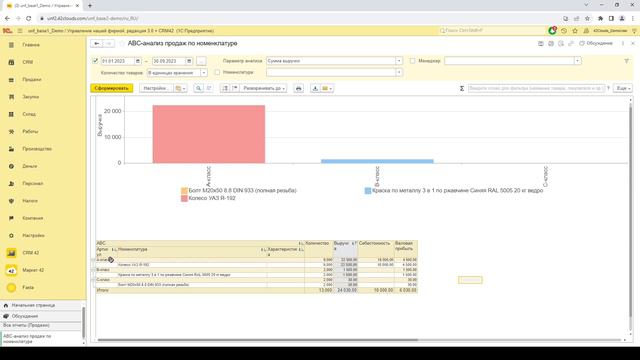640x360 pixels.
Task: Open the Менеджер dropdown arrow
Action: click(x=577, y=61)
